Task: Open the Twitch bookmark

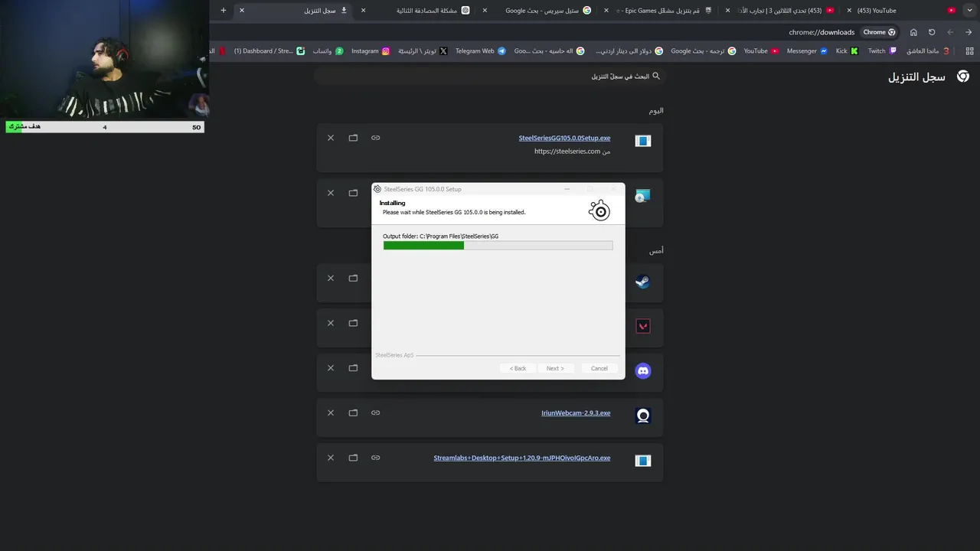Action: click(x=882, y=51)
